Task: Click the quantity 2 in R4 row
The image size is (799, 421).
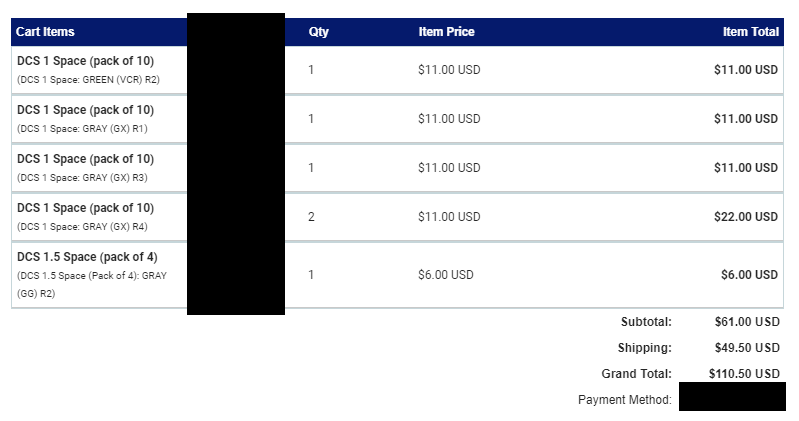Action: coord(311,217)
